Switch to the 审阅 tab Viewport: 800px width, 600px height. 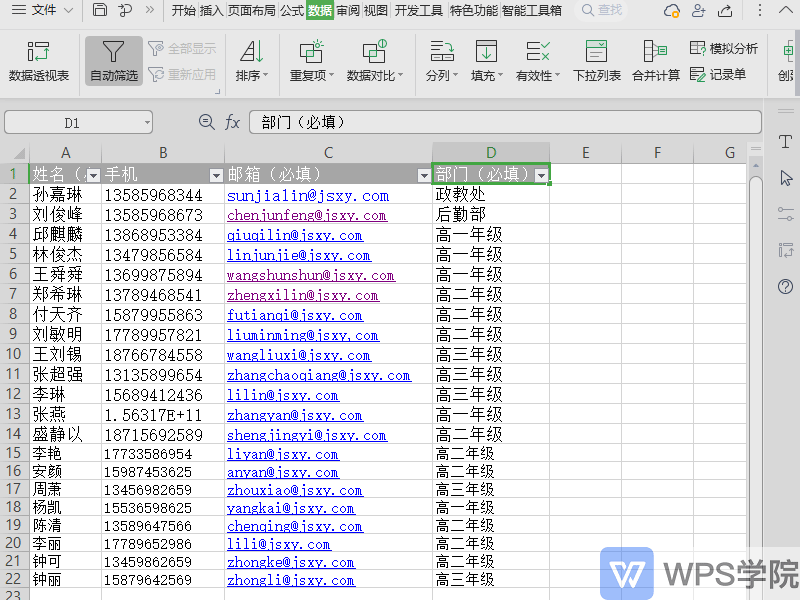(348, 10)
